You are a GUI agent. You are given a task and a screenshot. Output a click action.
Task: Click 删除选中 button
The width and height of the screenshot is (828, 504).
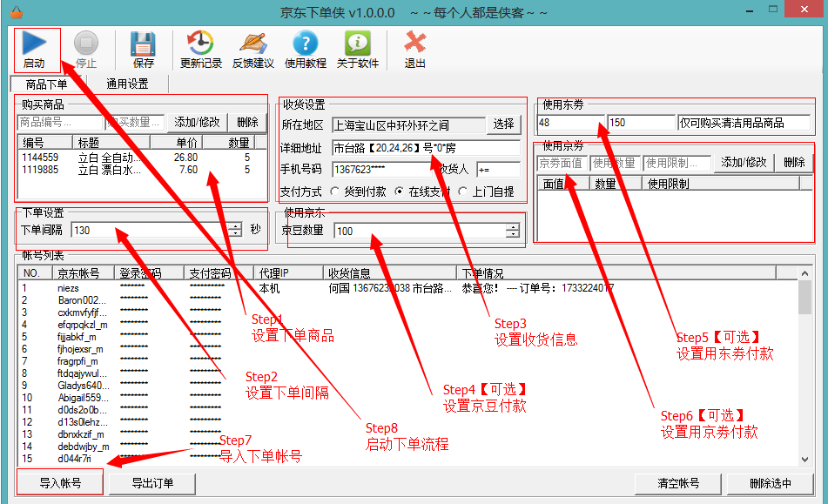771,483
